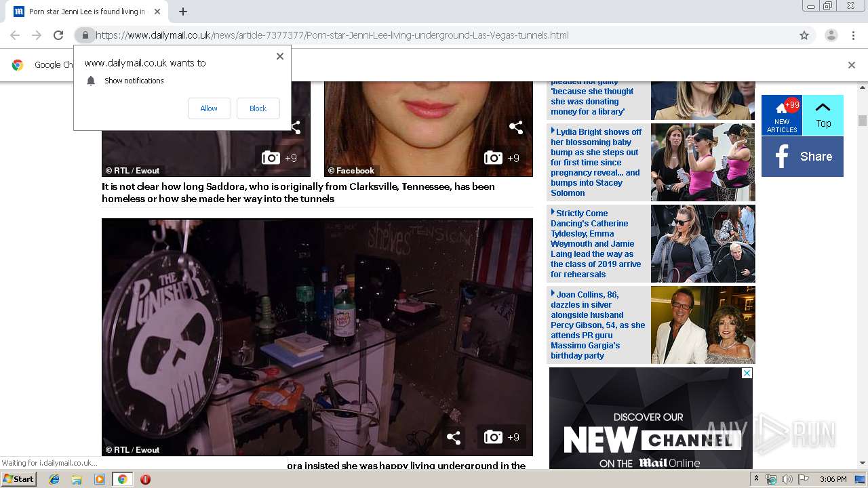Close the Mail Online channel ad
Screen dimensions: 868x488
pos(747,373)
